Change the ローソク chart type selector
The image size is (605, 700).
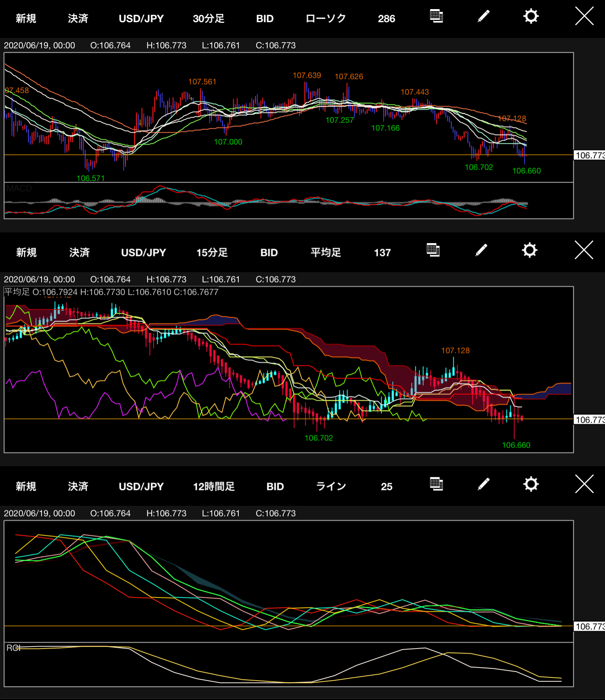tap(325, 19)
